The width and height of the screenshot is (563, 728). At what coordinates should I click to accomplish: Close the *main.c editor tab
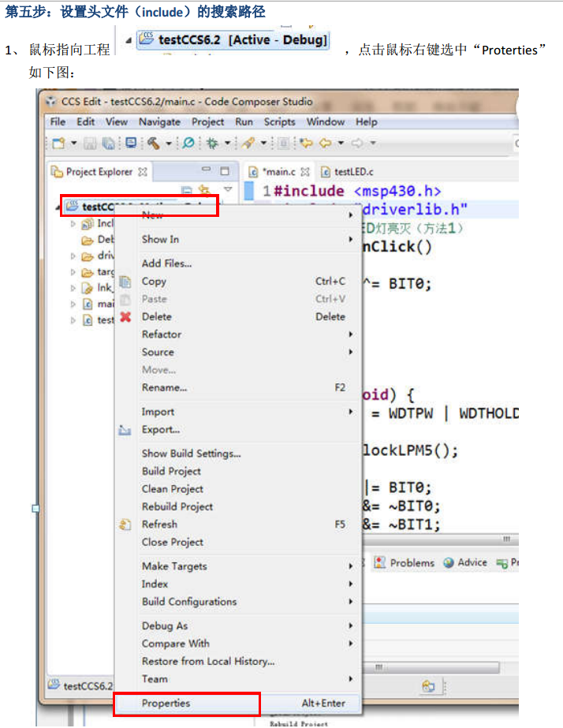point(305,172)
